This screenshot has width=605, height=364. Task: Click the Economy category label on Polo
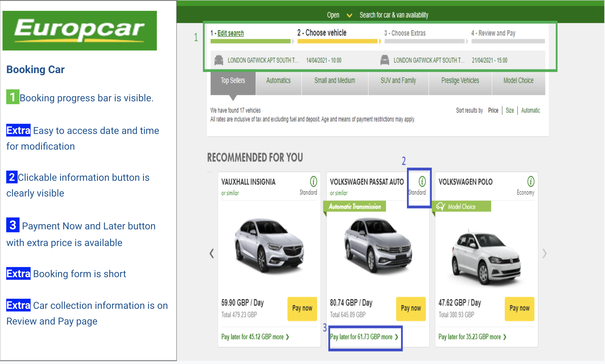[525, 193]
